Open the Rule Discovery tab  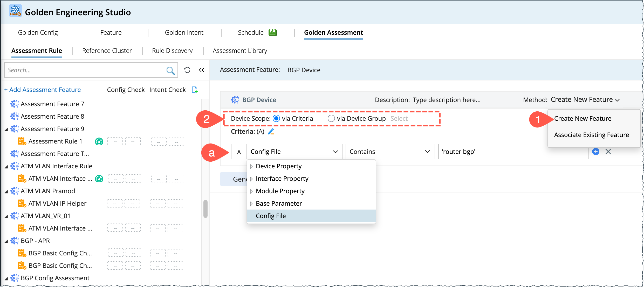click(x=172, y=51)
